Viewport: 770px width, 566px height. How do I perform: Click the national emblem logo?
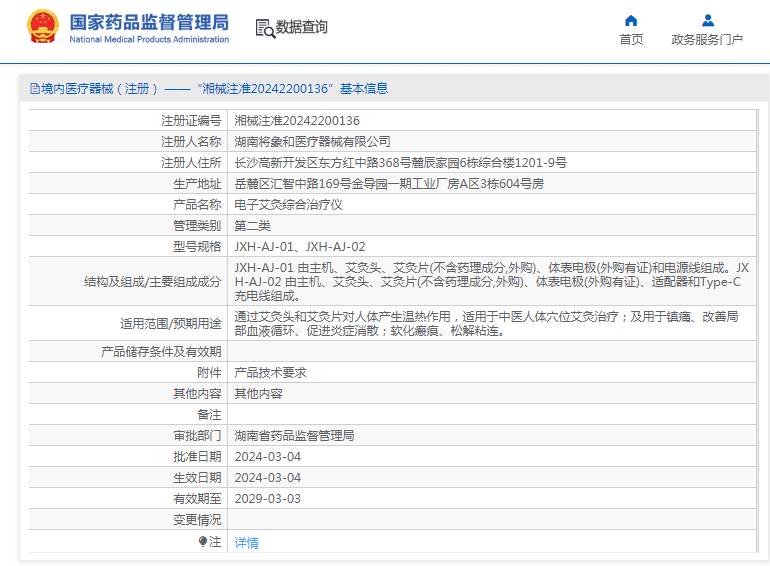click(43, 27)
